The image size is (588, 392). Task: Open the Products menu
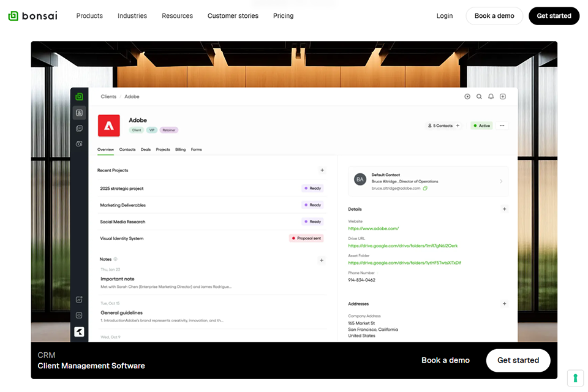(89, 16)
